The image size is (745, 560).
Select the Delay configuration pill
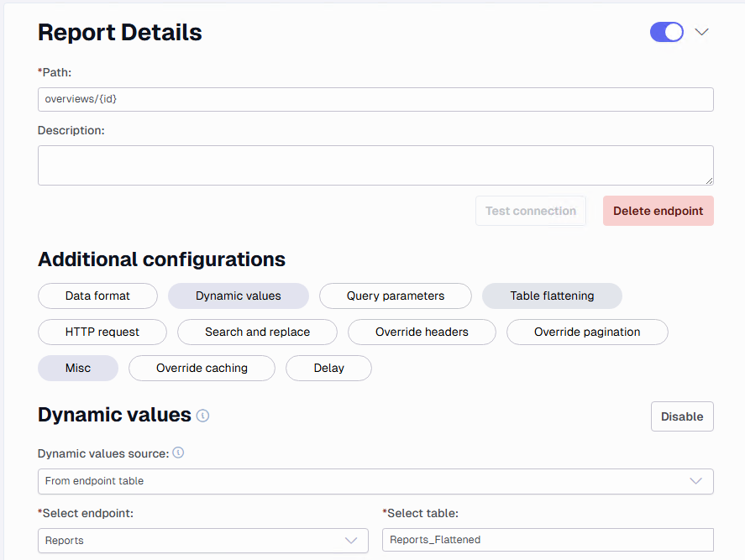point(328,368)
